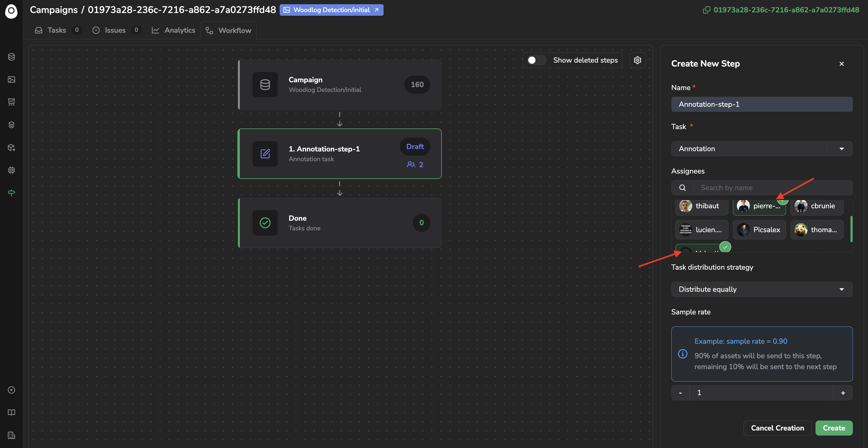Copy the campaign ID via copy icon
This screenshot has width=868, height=448.
(707, 10)
